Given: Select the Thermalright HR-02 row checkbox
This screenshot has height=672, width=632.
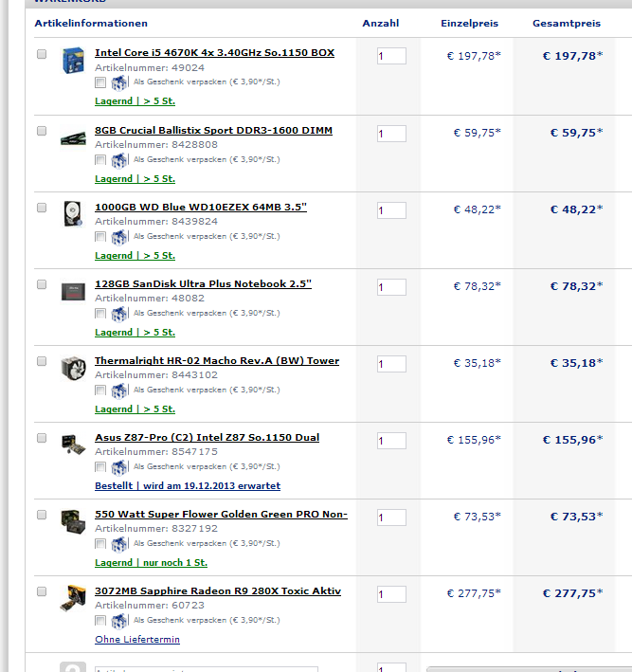Looking at the screenshot, I should [x=42, y=361].
